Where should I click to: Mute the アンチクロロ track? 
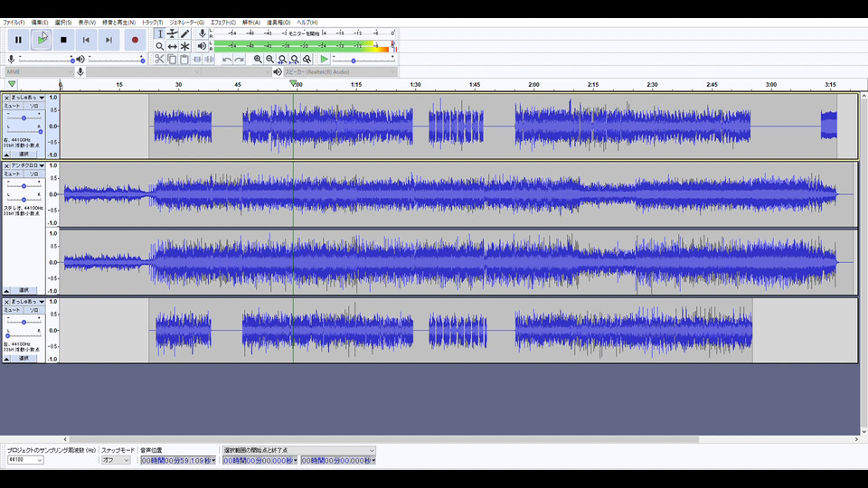click(x=12, y=174)
